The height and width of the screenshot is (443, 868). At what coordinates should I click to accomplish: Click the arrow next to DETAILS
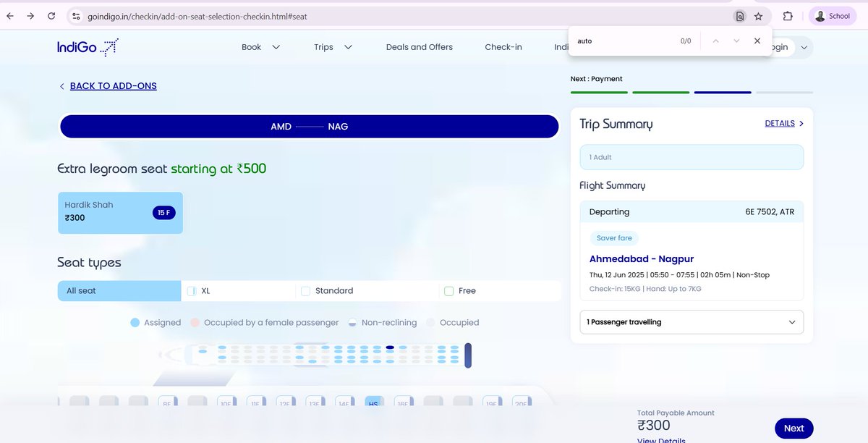click(x=801, y=124)
